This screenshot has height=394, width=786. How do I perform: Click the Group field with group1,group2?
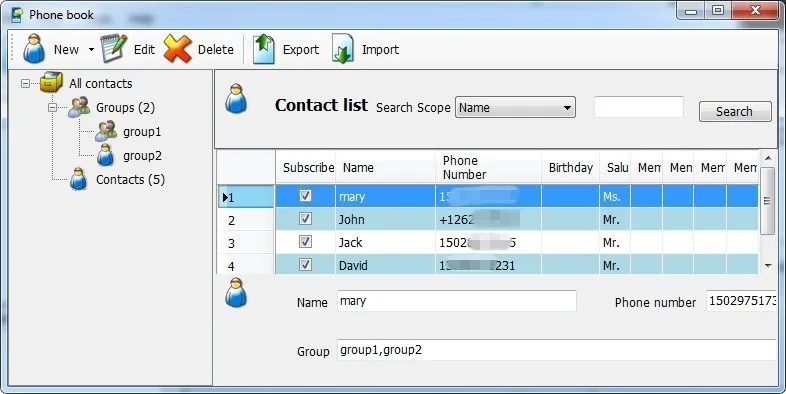coord(557,350)
